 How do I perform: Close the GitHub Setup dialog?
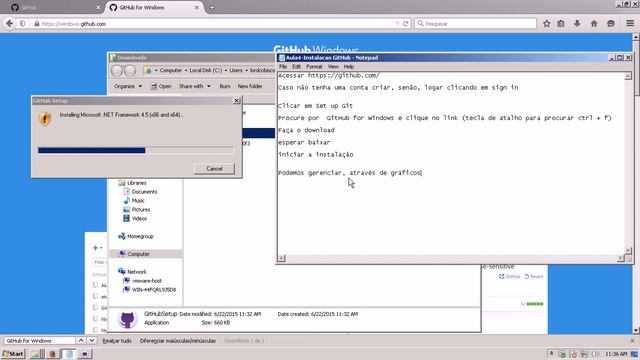click(236, 100)
